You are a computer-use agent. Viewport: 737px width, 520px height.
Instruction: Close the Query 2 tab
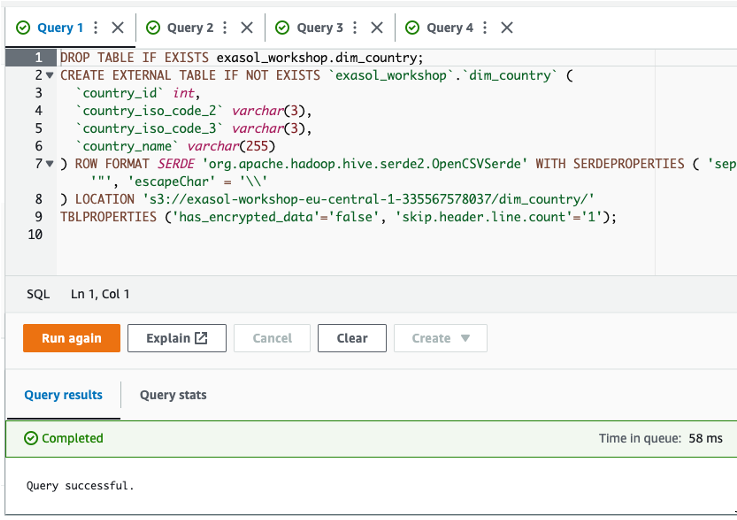[x=247, y=28]
